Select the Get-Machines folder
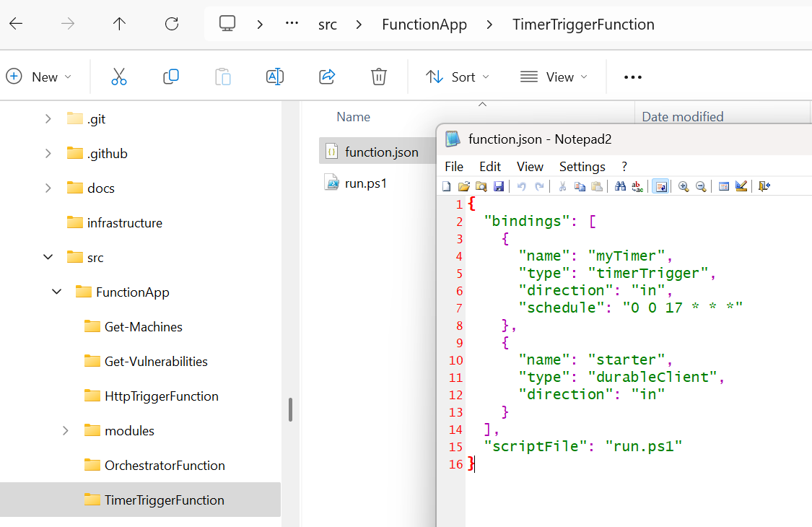This screenshot has height=527, width=812. click(x=133, y=326)
